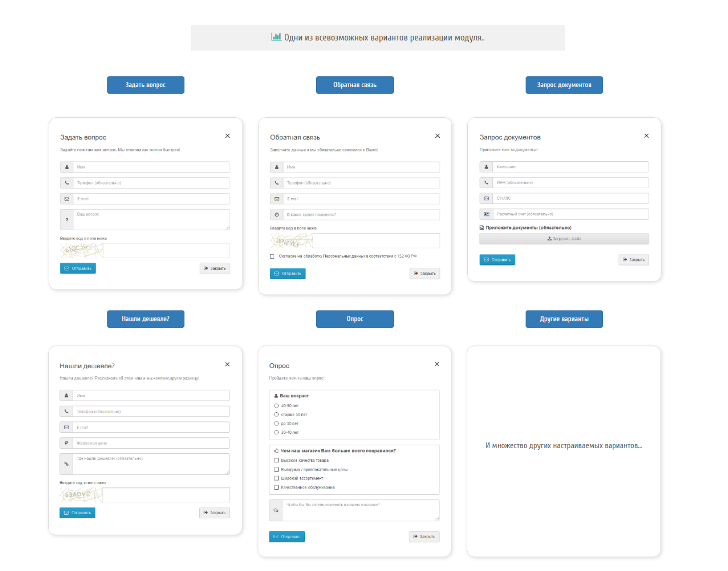Click the question mark icon in Задать вопрос form

(x=67, y=220)
